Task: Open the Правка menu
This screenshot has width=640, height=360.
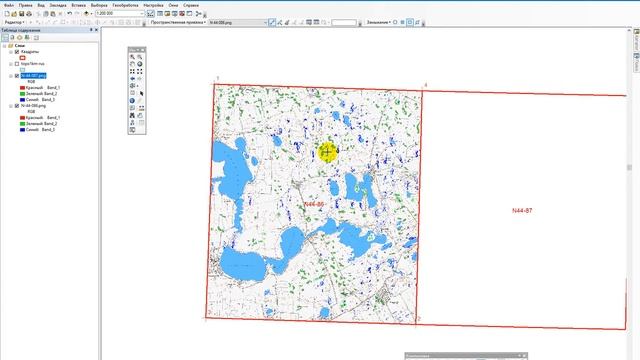Action: click(x=26, y=5)
